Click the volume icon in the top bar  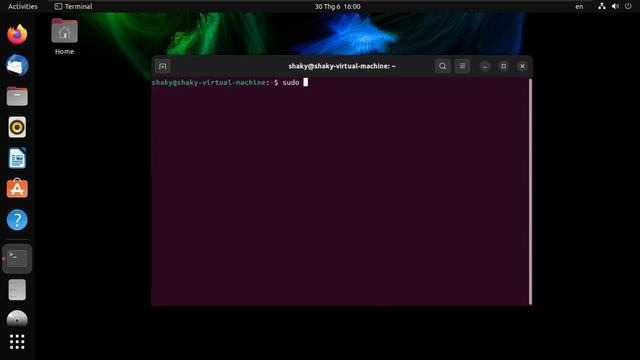point(615,7)
